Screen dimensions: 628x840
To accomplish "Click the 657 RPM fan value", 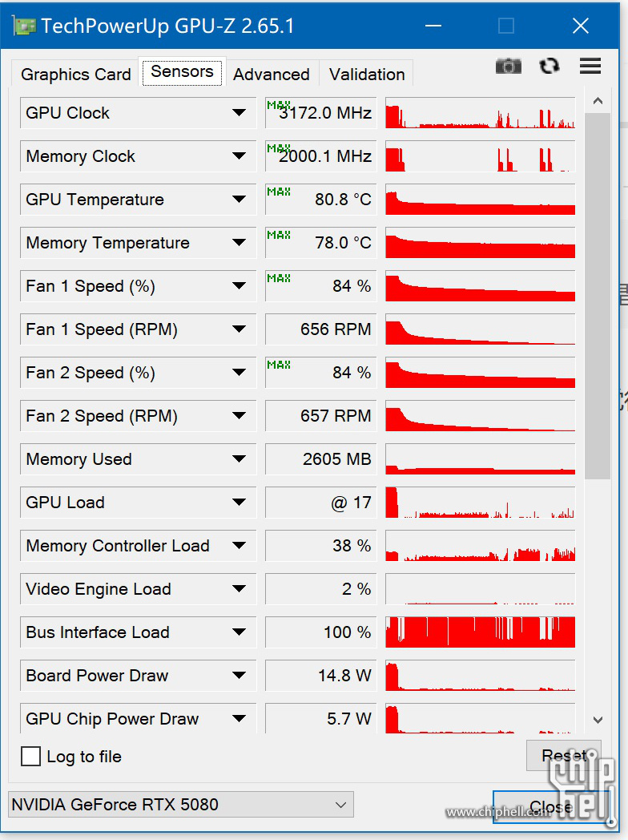I will 321,416.
